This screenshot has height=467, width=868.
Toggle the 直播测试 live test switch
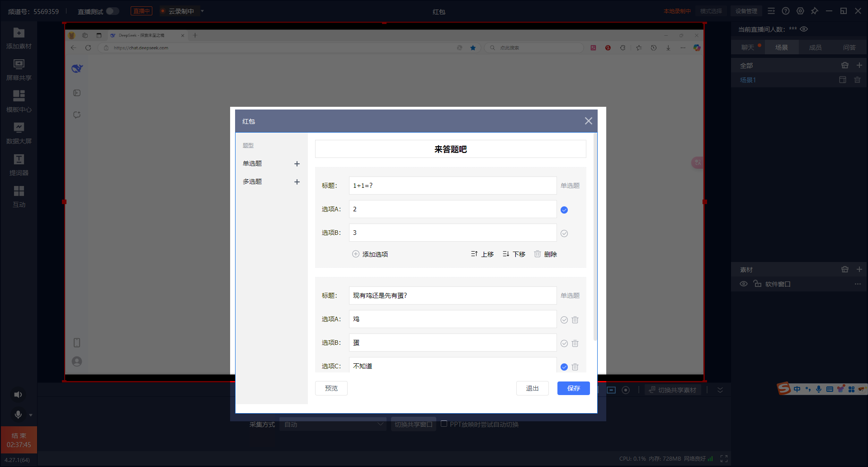tap(113, 11)
